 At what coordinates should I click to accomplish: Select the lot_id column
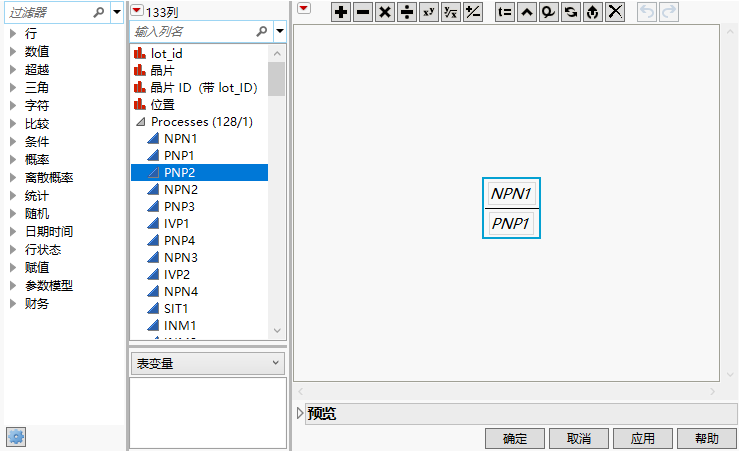pos(199,54)
